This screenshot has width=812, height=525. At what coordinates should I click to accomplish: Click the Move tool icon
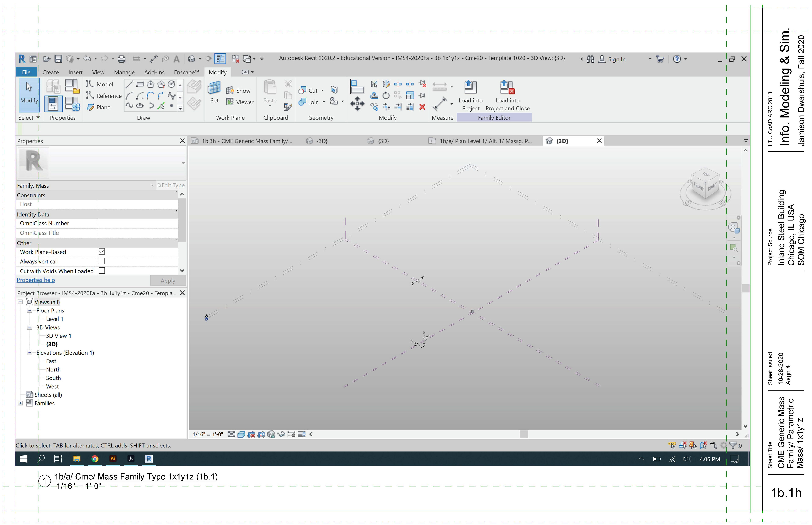click(357, 103)
